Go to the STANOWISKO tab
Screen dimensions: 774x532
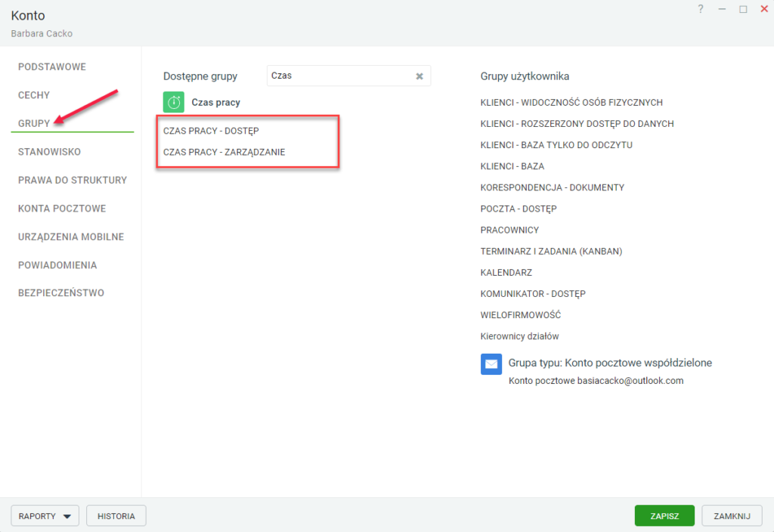[x=49, y=152]
